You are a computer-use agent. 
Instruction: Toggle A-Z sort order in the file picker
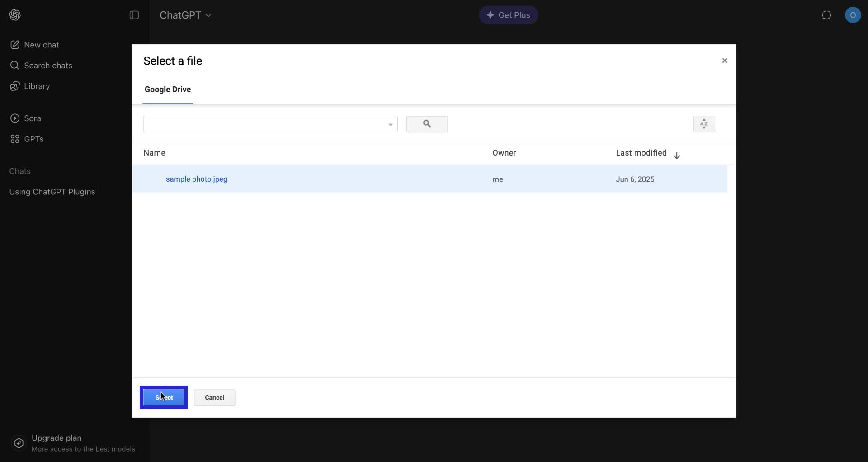[704, 124]
